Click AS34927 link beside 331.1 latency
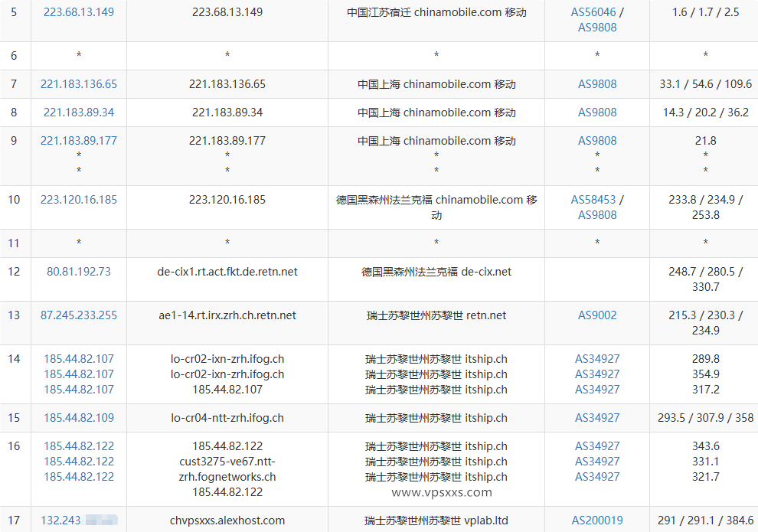This screenshot has width=758, height=532. click(597, 462)
